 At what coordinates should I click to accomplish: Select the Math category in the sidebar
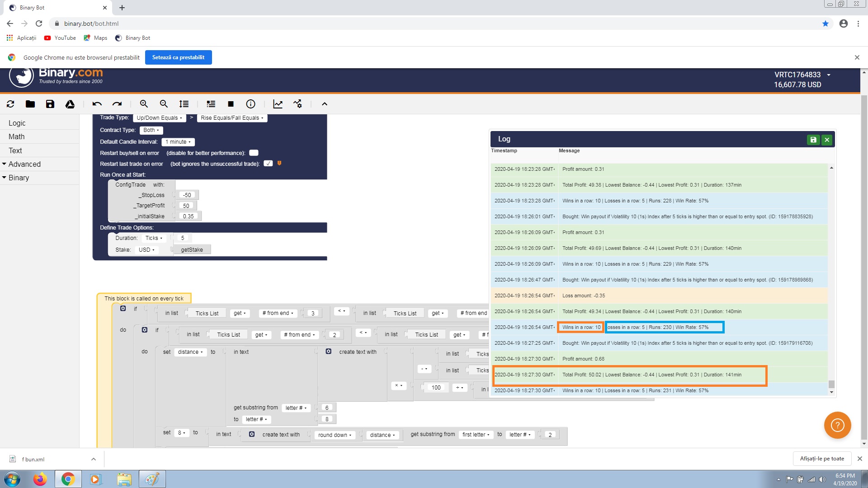(16, 136)
